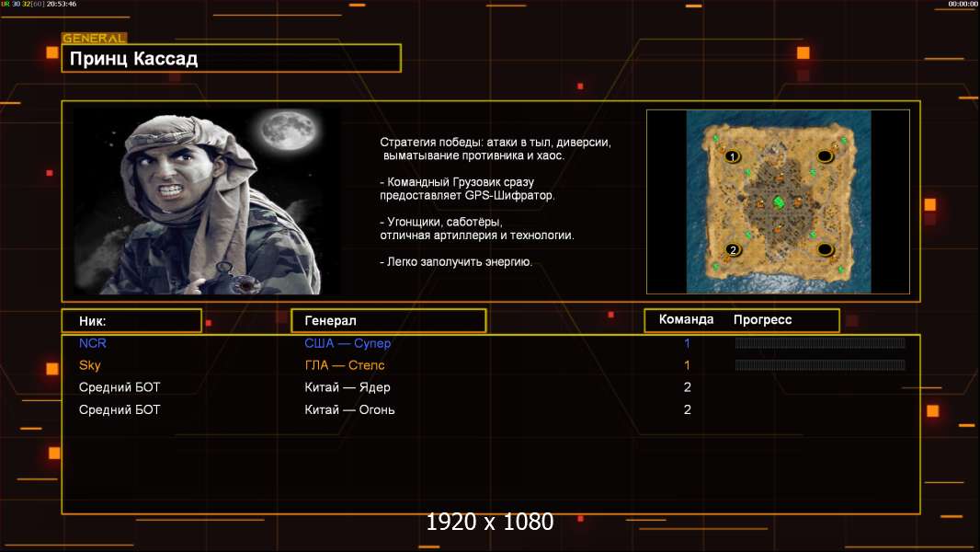Select player name Sky
The image size is (980, 552).
(x=89, y=365)
